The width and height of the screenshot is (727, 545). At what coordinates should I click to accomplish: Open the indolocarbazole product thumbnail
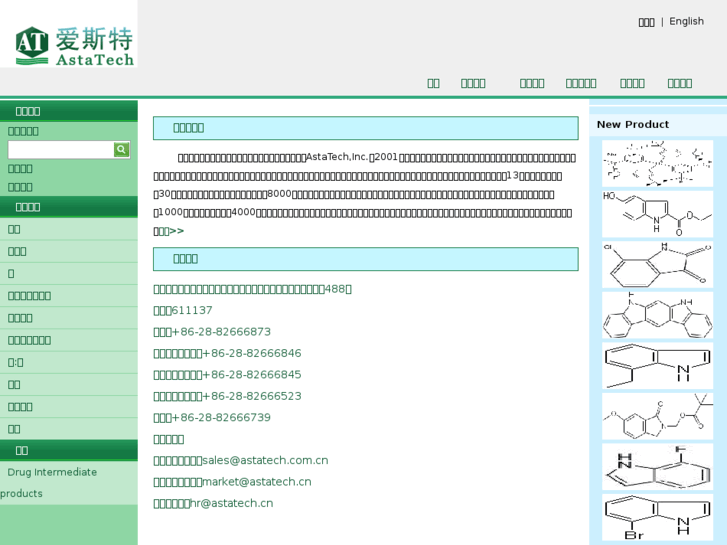tap(657, 315)
